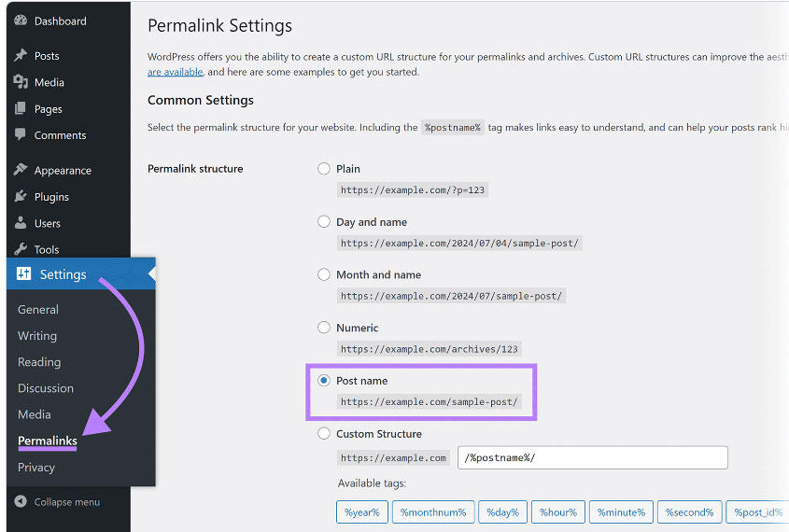
Task: Click the Dashboard gauge icon
Action: [x=21, y=21]
